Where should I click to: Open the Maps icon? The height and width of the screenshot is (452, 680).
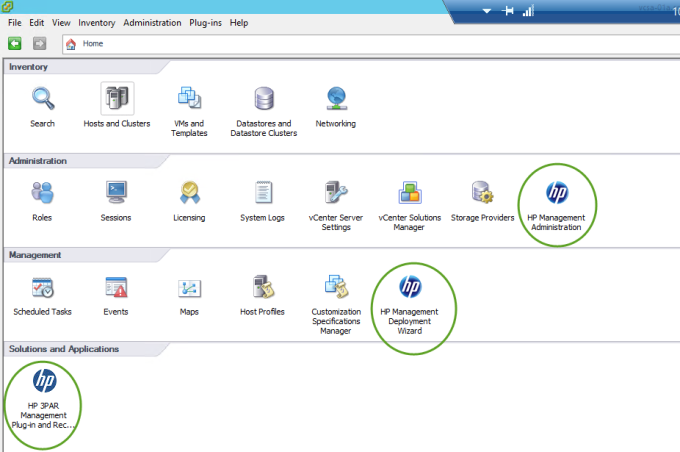[190, 288]
